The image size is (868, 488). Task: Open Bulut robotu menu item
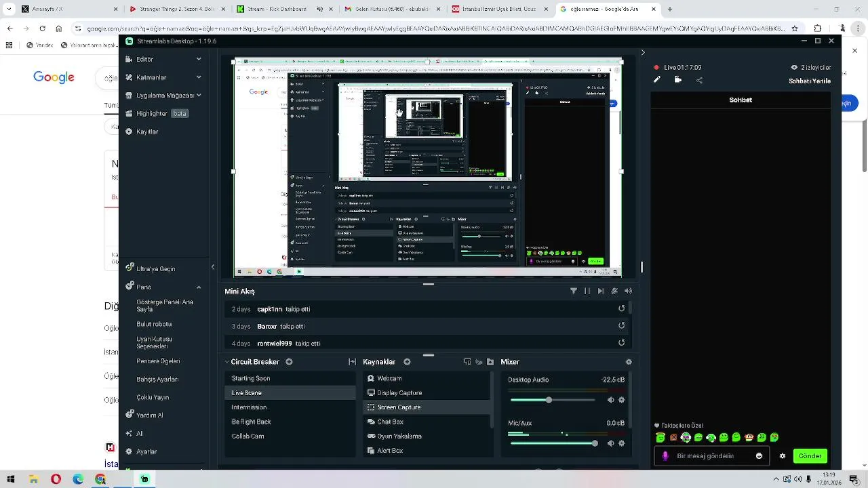(x=154, y=324)
